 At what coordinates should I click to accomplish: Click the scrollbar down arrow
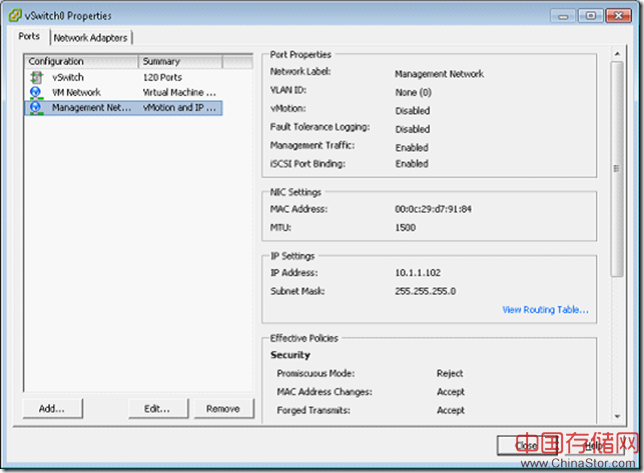coord(617,416)
